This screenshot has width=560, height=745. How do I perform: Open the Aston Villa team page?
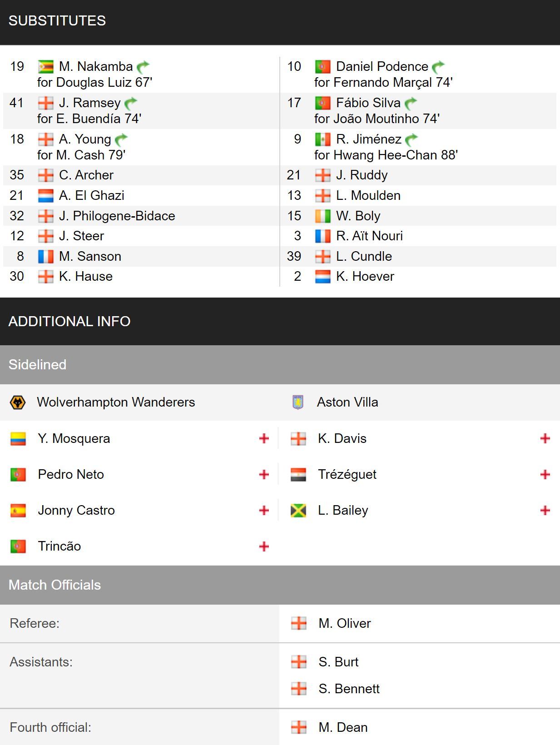pyautogui.click(x=347, y=402)
